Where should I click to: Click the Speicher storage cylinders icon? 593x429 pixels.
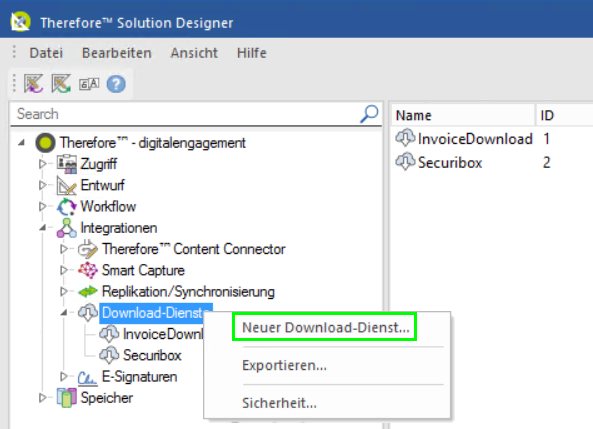pyautogui.click(x=67, y=398)
